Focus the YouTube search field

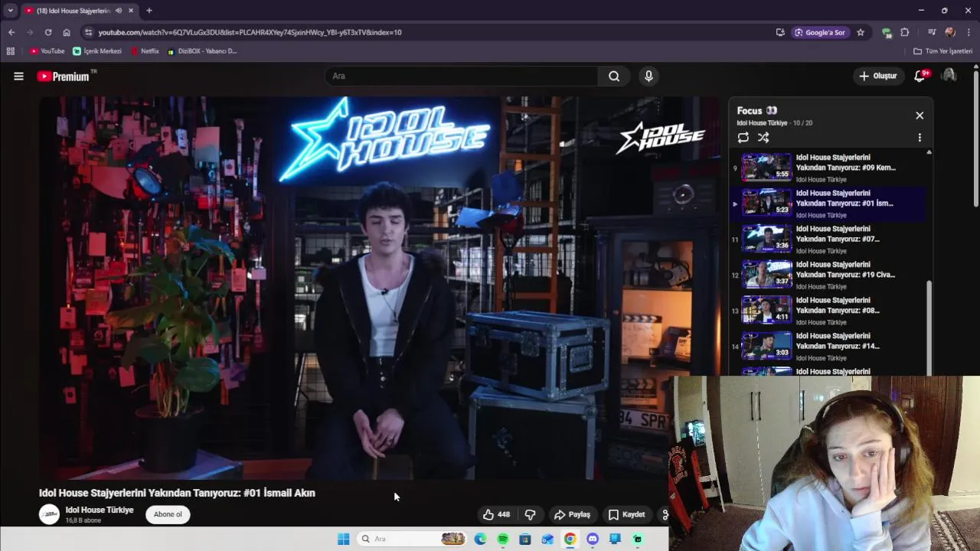tap(462, 76)
